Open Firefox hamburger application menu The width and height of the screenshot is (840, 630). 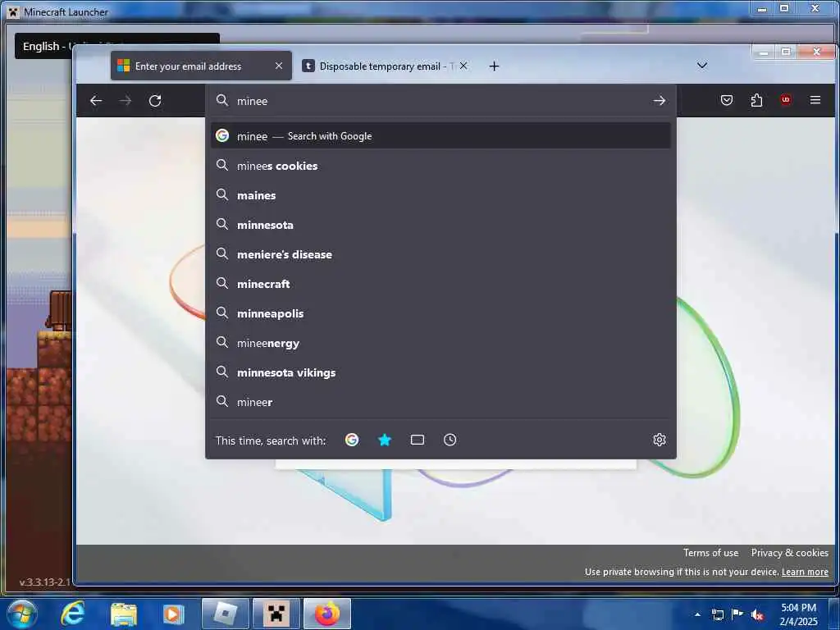(x=815, y=100)
